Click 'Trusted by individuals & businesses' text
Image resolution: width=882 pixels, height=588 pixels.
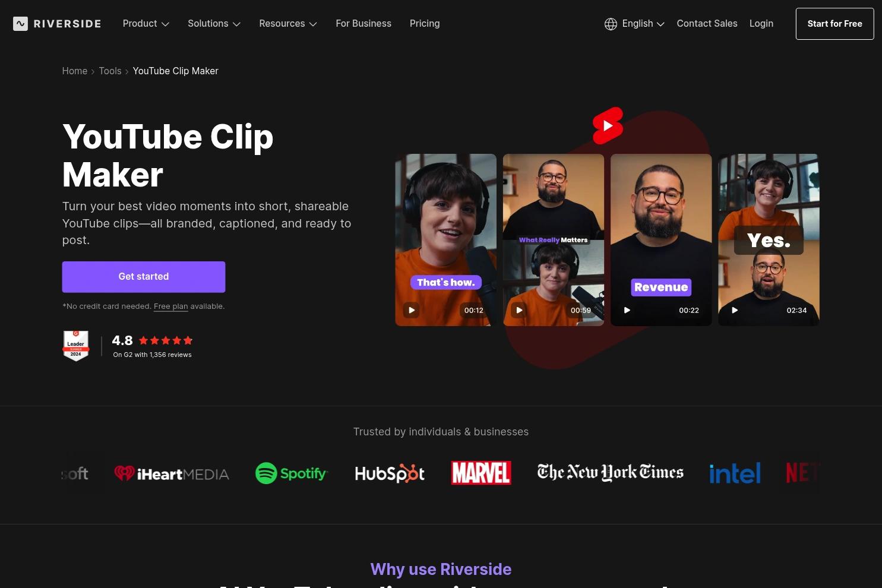pos(441,432)
